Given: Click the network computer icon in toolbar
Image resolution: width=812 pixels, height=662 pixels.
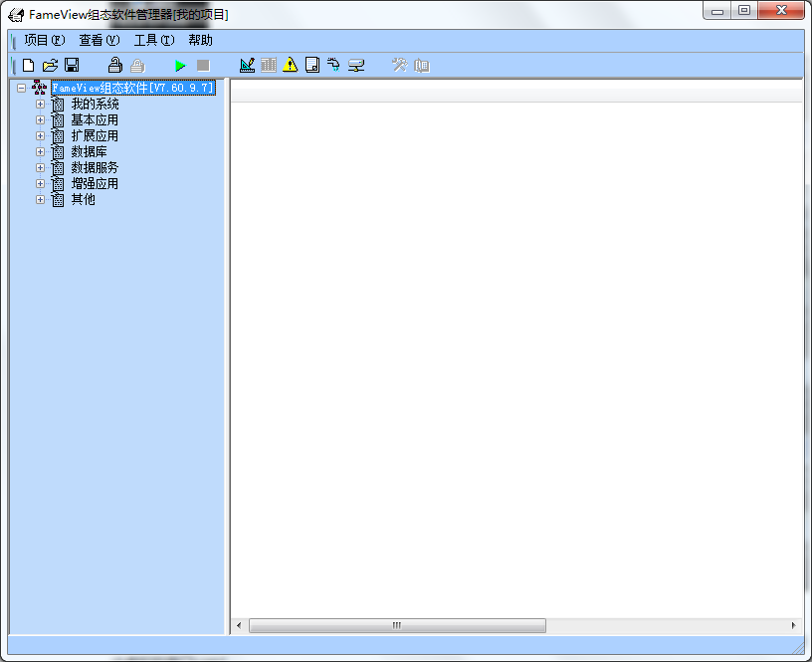Looking at the screenshot, I should 355,66.
